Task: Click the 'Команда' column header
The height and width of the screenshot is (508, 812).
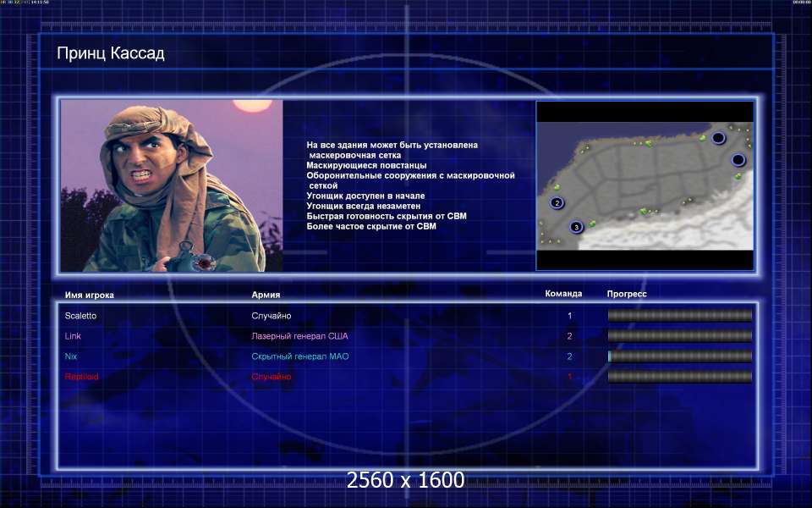Action: click(x=563, y=294)
